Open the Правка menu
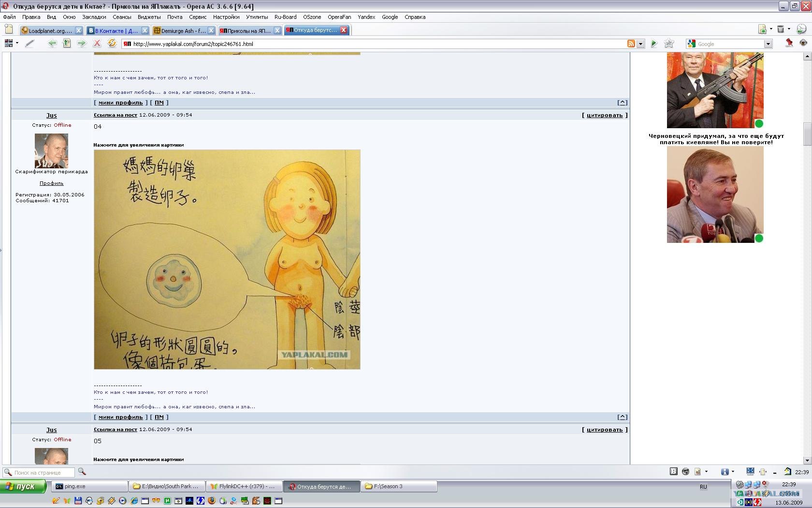812x508 pixels. 31,17
